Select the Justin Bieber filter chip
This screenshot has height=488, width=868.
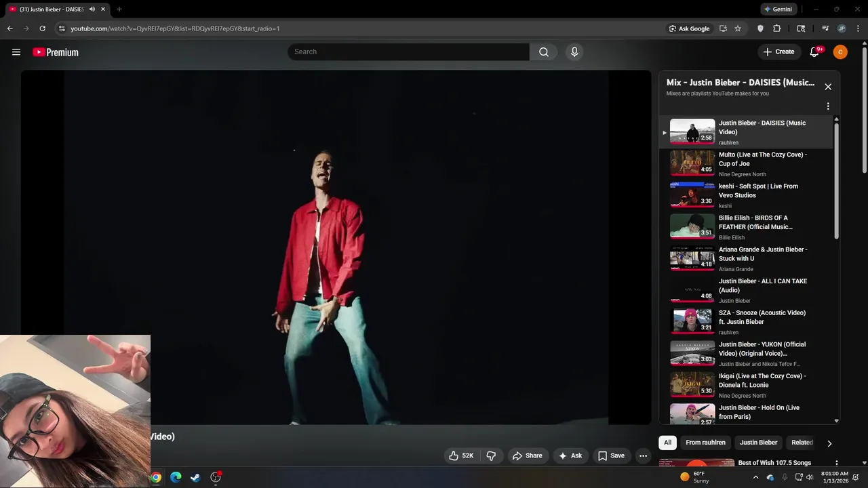758,443
